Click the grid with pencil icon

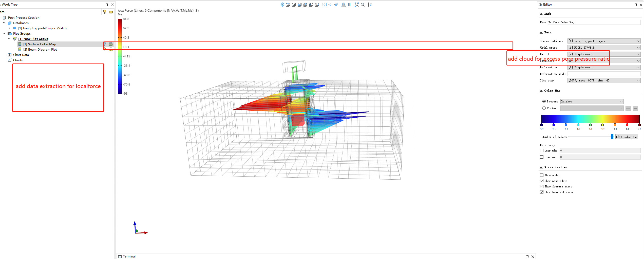pyautogui.click(x=370, y=5)
